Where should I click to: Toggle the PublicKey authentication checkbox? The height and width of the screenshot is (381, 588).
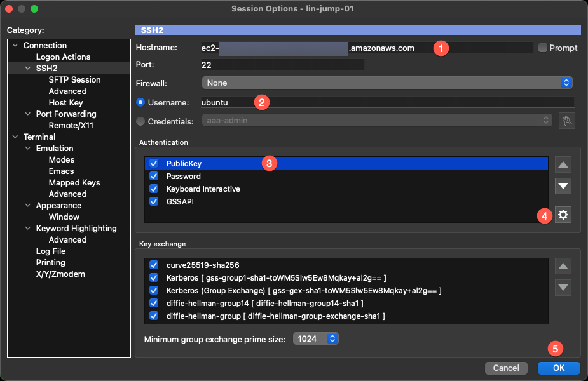(x=154, y=163)
